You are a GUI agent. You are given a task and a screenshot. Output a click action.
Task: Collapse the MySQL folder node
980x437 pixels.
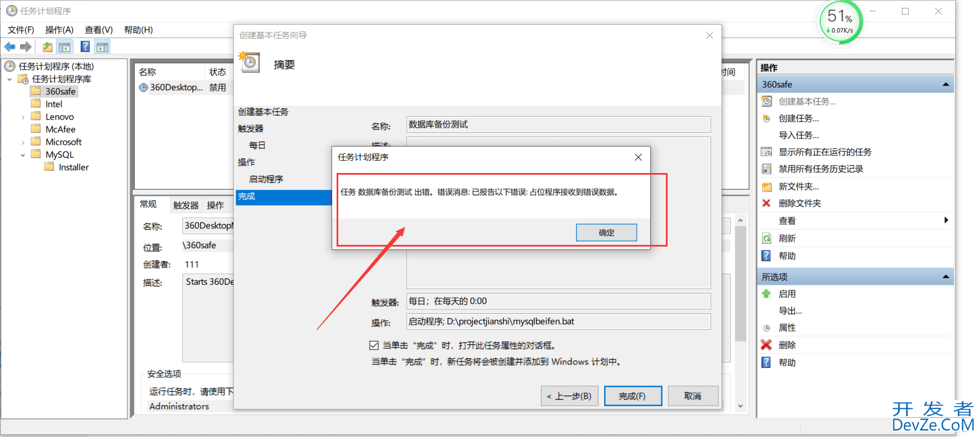click(23, 155)
